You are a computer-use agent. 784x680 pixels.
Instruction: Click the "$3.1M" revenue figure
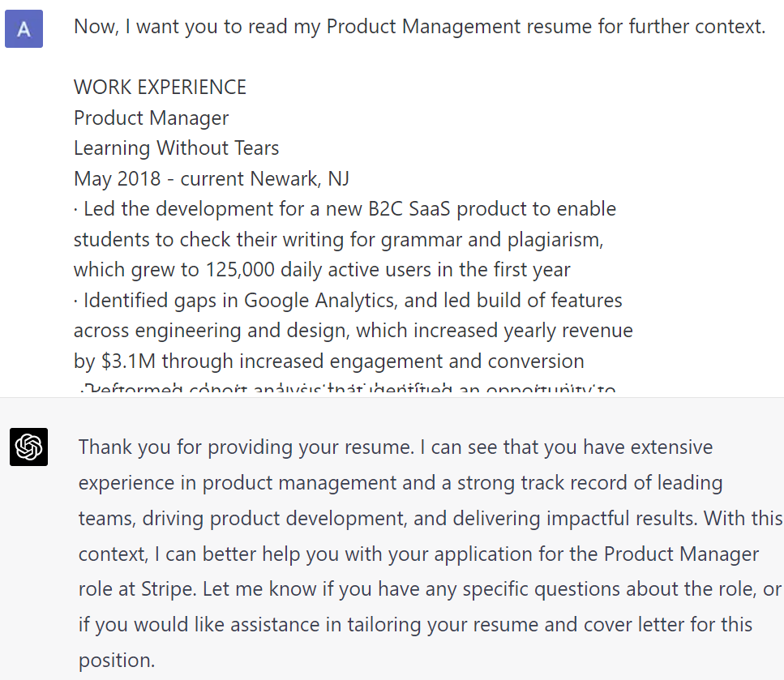(x=128, y=361)
